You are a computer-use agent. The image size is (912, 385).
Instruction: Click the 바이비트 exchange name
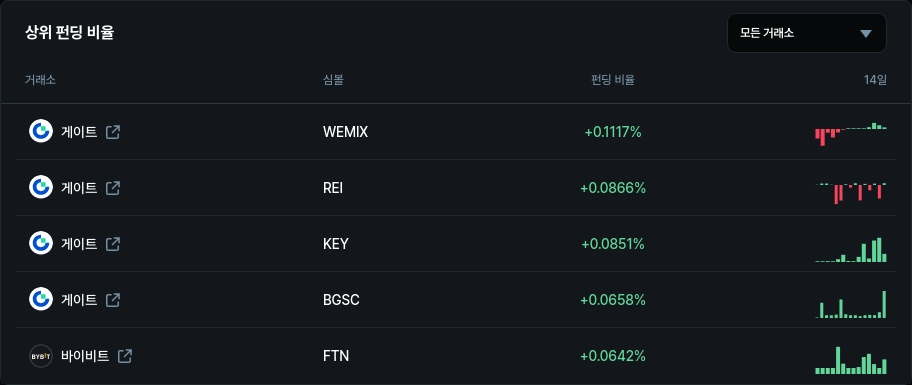pos(85,356)
